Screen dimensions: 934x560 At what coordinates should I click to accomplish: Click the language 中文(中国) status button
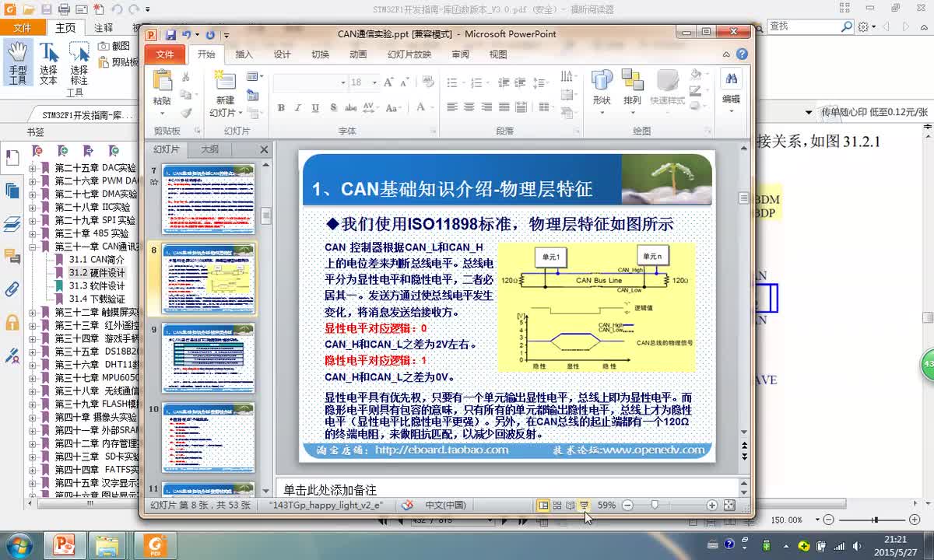tap(445, 505)
